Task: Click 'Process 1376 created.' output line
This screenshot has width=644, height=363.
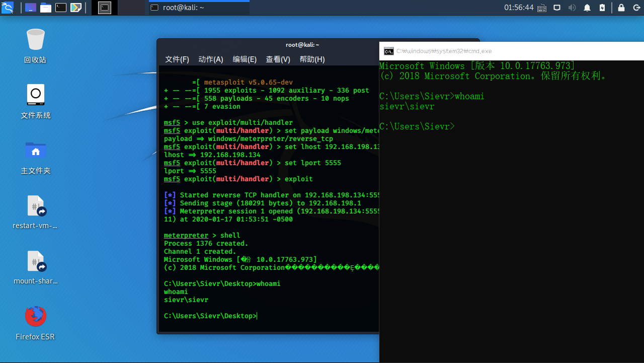Action: coord(206,244)
